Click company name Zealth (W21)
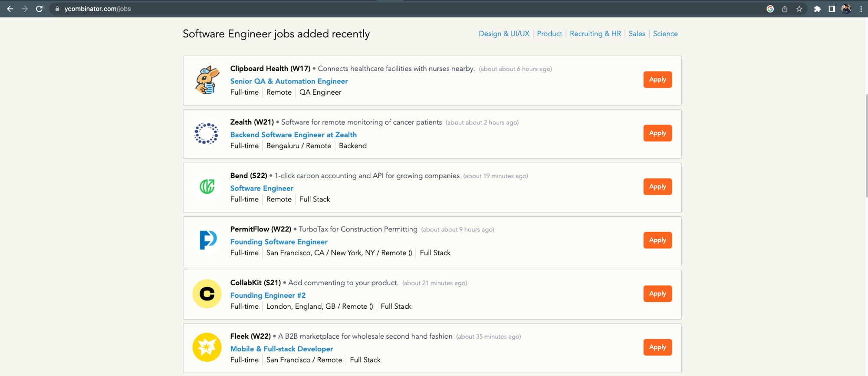 click(252, 122)
